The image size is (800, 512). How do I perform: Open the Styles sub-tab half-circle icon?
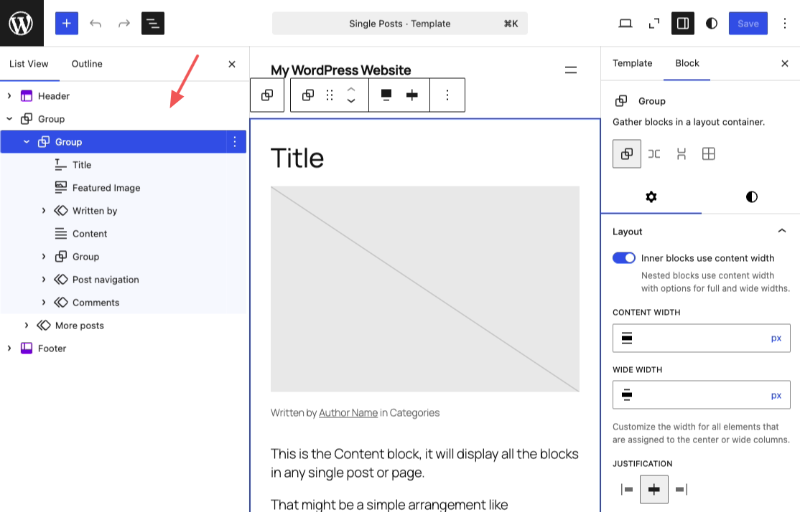(x=751, y=197)
